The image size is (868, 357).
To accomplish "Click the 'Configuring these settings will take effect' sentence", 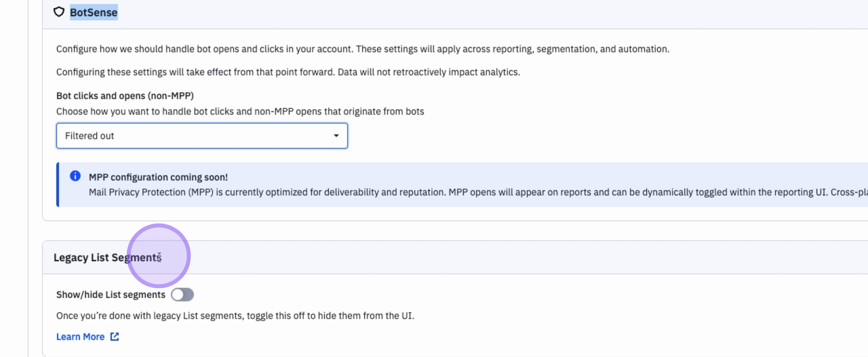I will [288, 72].
